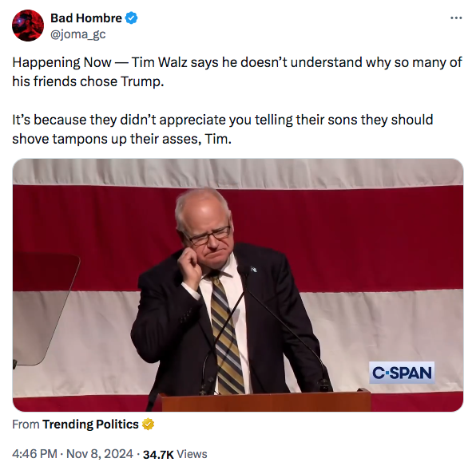Click the blue verified badge next to Bad Hombre
The height and width of the screenshot is (470, 476).
point(132,18)
